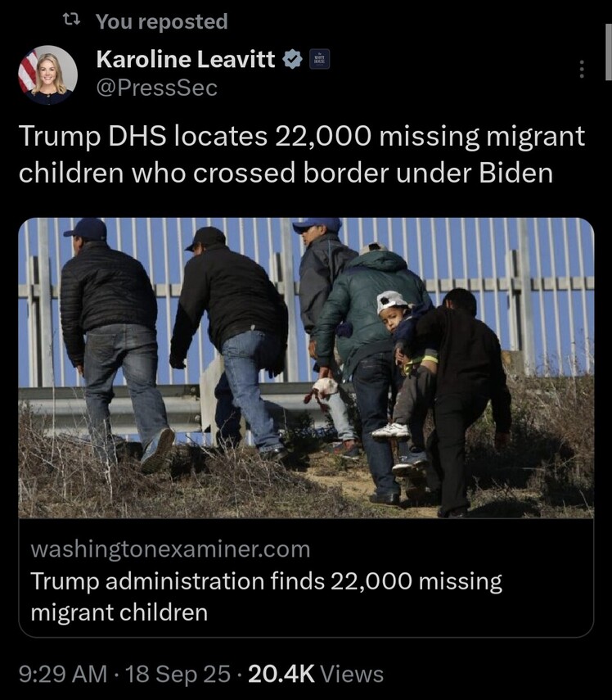Viewport: 612px width, 700px height.
Task: Click the link card bottom text area
Action: [306, 578]
